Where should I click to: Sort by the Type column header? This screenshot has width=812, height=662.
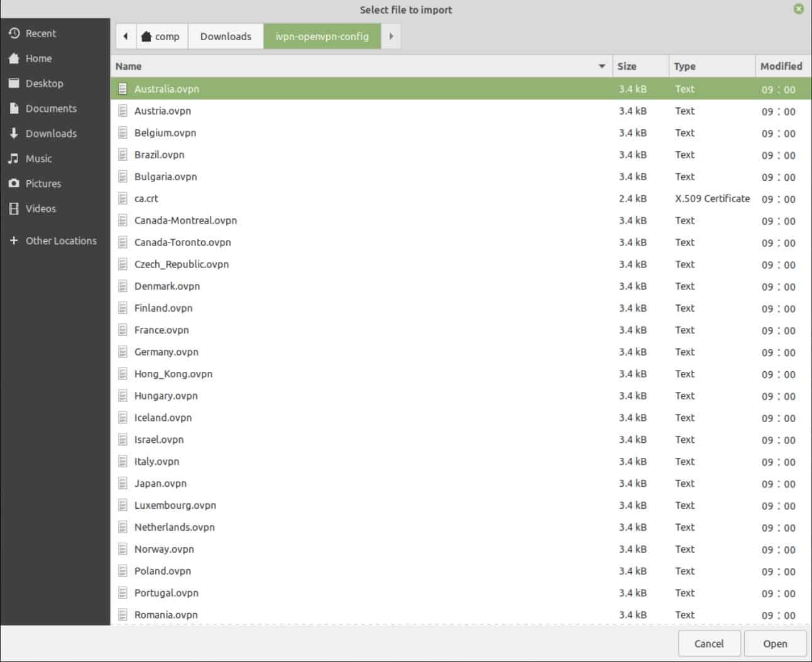click(x=711, y=66)
